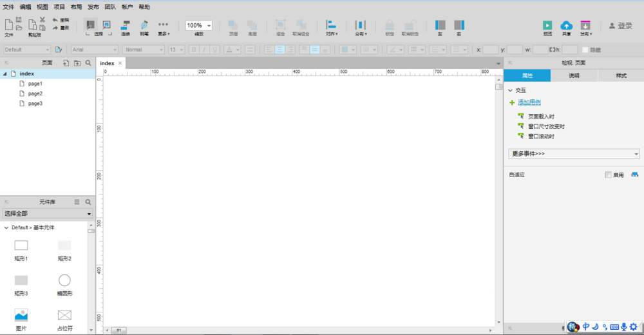Image resolution: width=644 pixels, height=335 pixels.
Task: Open the fill color swatch dropdown
Action: point(348,50)
